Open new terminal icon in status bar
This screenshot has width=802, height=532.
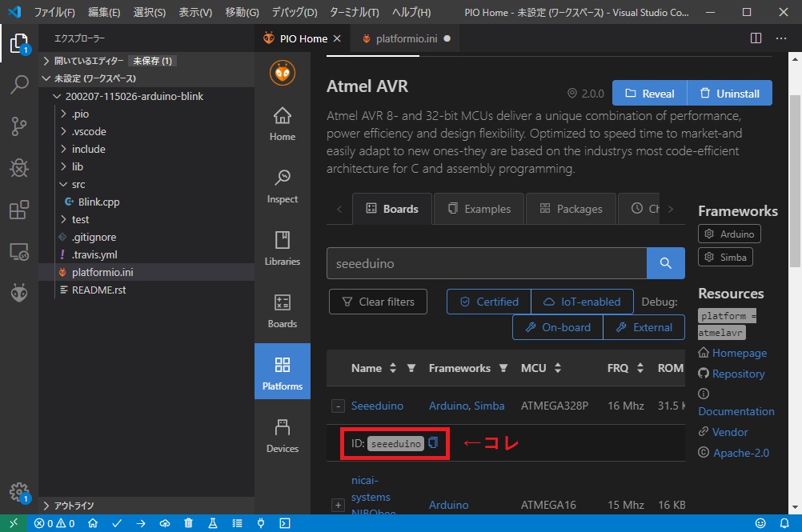285,523
